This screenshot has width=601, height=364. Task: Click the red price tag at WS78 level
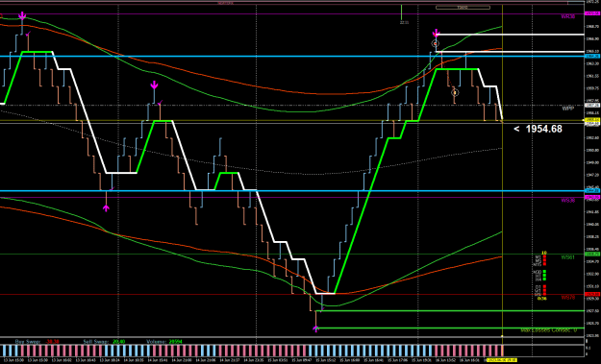click(x=591, y=294)
